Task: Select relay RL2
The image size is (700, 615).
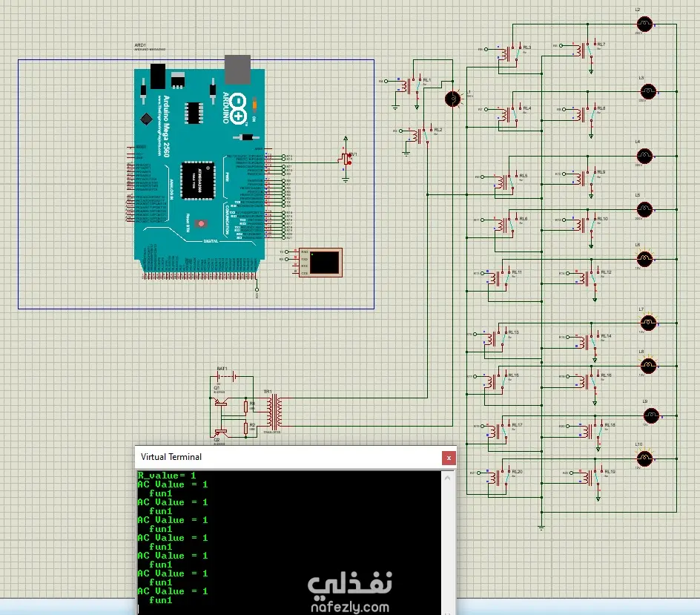Action: click(422, 135)
